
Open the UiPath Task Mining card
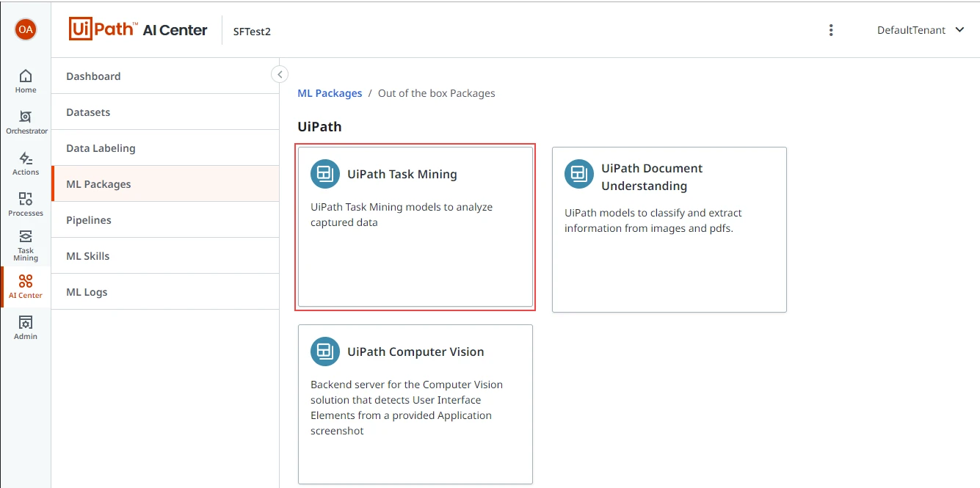coord(415,227)
